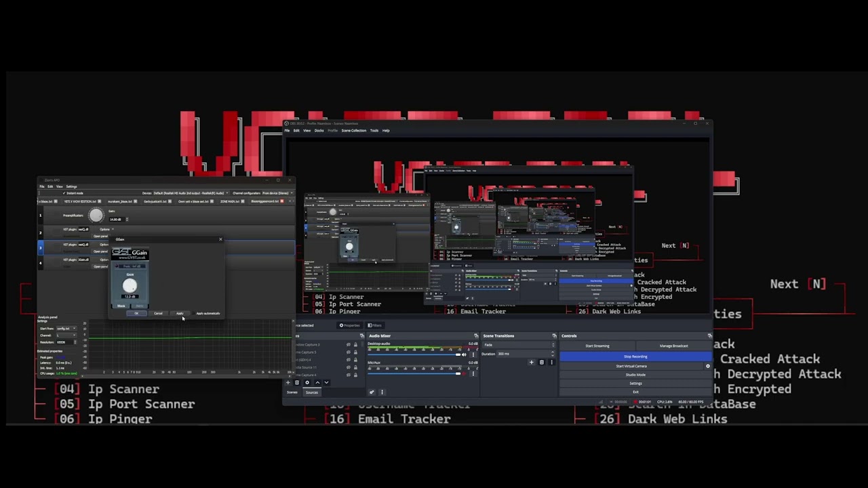Open Desktop Audio three-dot menu
Viewport: 868px width, 488px height.
(x=472, y=354)
